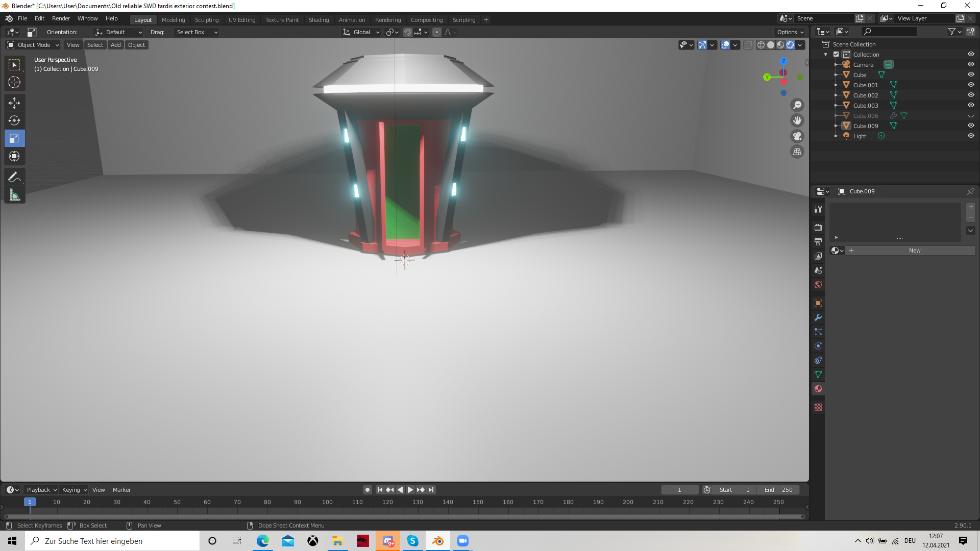This screenshot has height=551, width=980.
Task: Open the Render properties tab
Action: pos(818,227)
